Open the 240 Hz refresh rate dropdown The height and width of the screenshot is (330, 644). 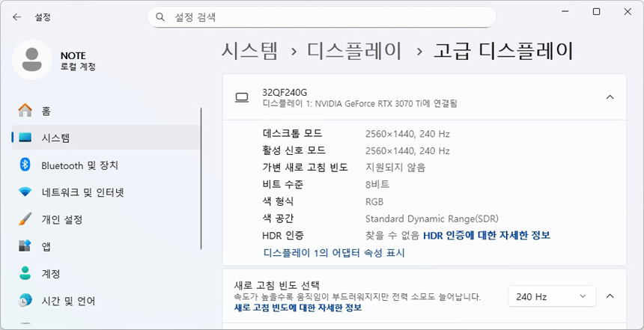(551, 297)
